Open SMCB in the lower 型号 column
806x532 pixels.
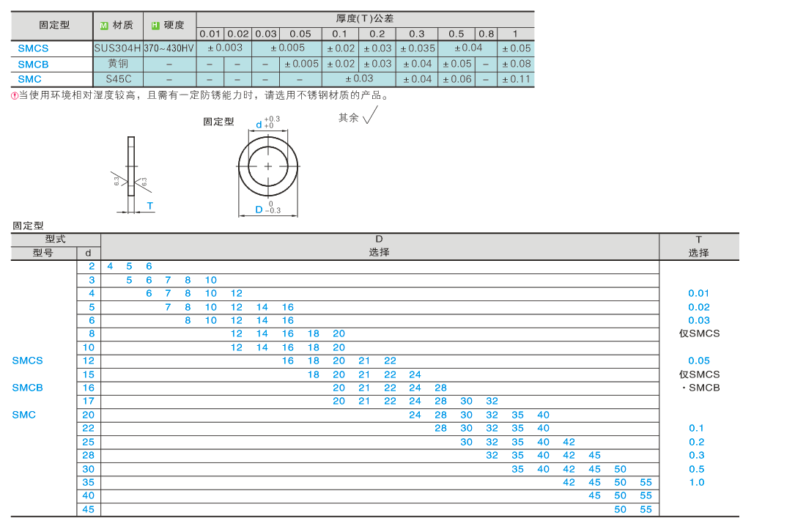pyautogui.click(x=27, y=388)
